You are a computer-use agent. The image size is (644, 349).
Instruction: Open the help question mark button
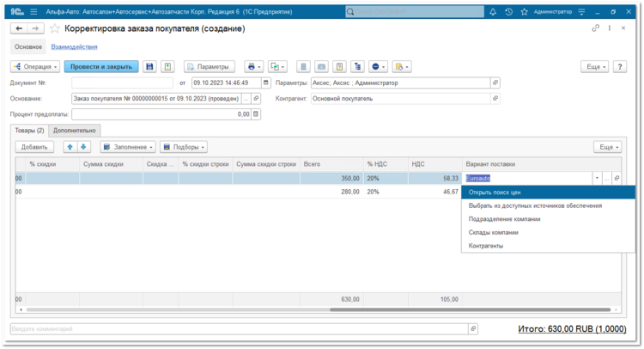pyautogui.click(x=620, y=66)
